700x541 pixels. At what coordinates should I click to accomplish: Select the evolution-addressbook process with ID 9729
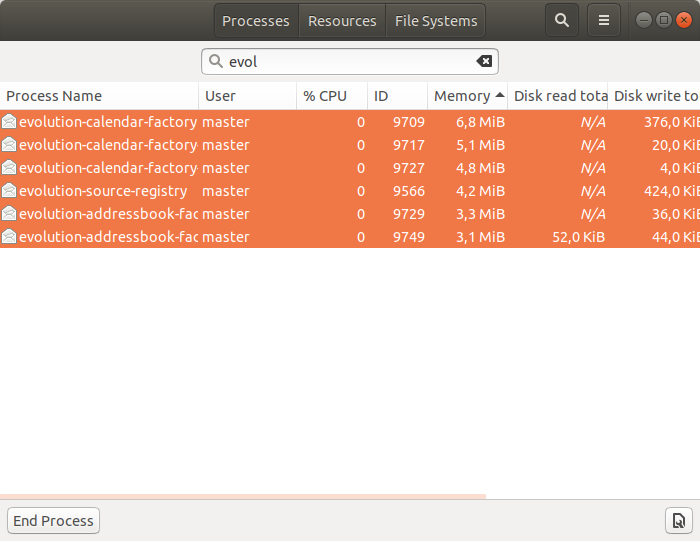[350, 214]
